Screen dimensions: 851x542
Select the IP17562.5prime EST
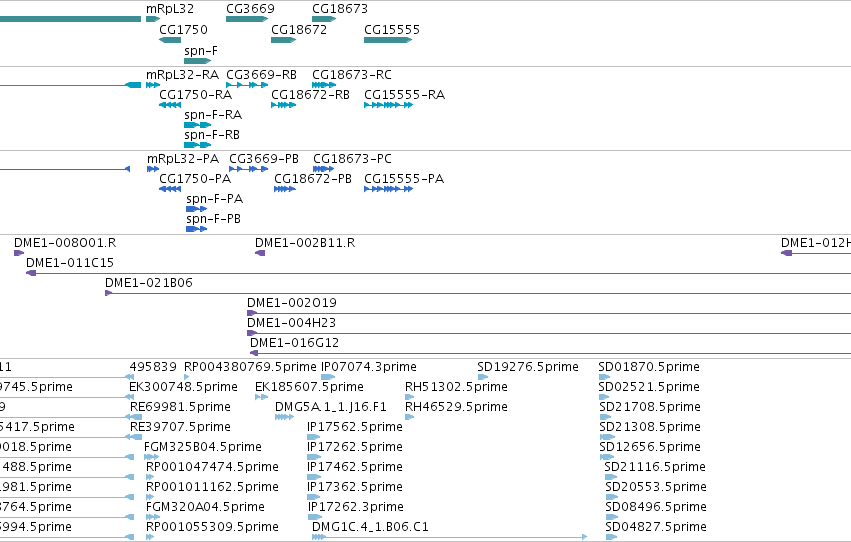[314, 437]
